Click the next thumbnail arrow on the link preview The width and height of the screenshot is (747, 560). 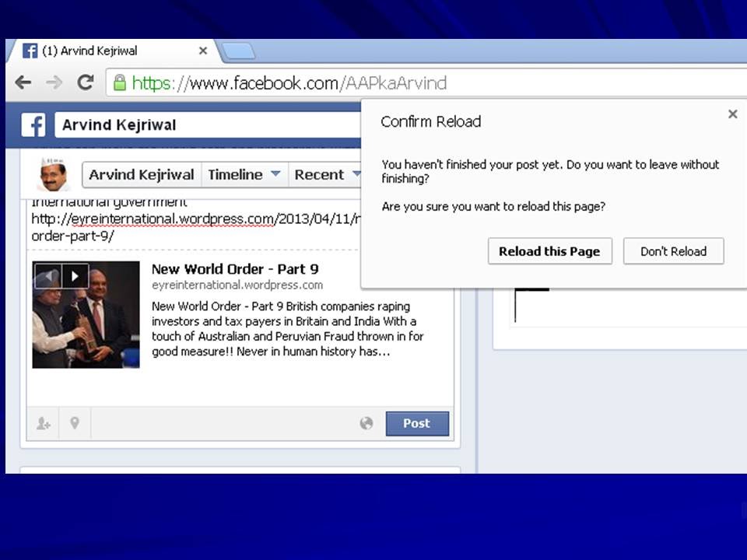[x=75, y=275]
